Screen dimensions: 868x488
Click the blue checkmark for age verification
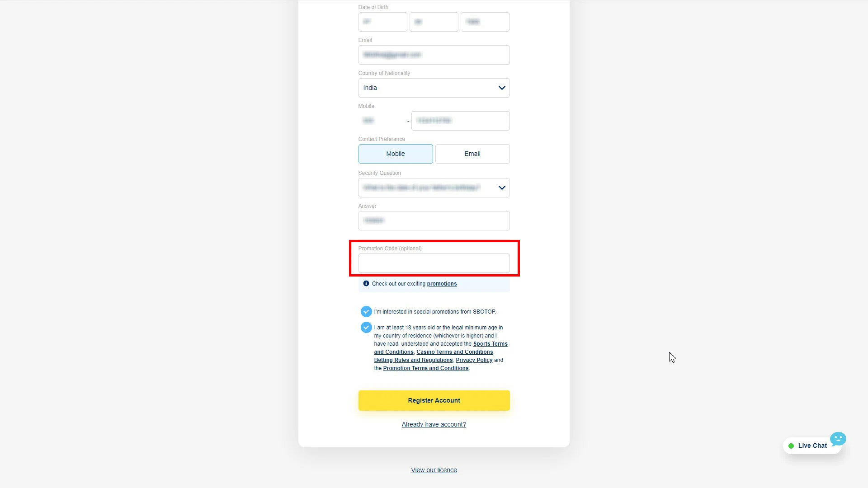tap(366, 327)
